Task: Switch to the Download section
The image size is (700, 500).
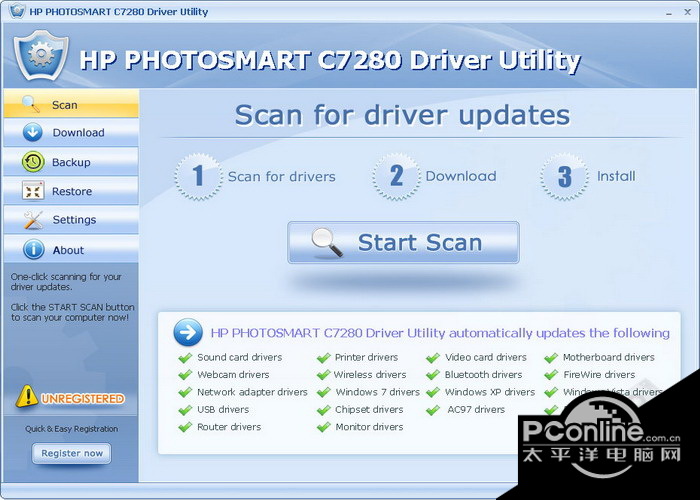Action: click(x=71, y=133)
